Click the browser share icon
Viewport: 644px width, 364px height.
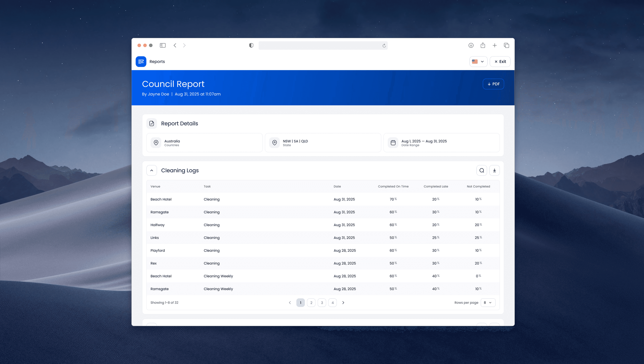pos(482,45)
